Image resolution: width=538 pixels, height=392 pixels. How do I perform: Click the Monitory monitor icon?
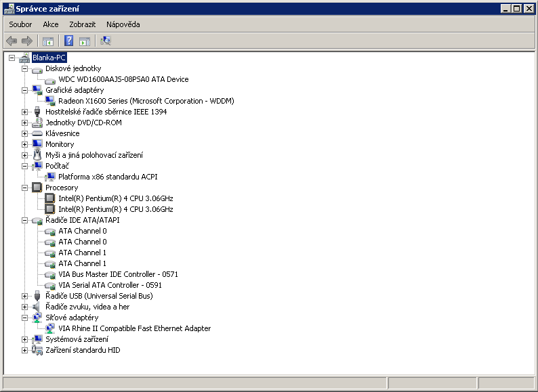click(x=37, y=144)
